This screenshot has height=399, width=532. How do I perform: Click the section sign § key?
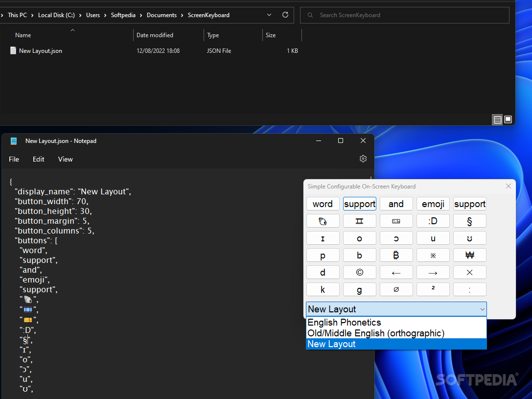point(469,221)
